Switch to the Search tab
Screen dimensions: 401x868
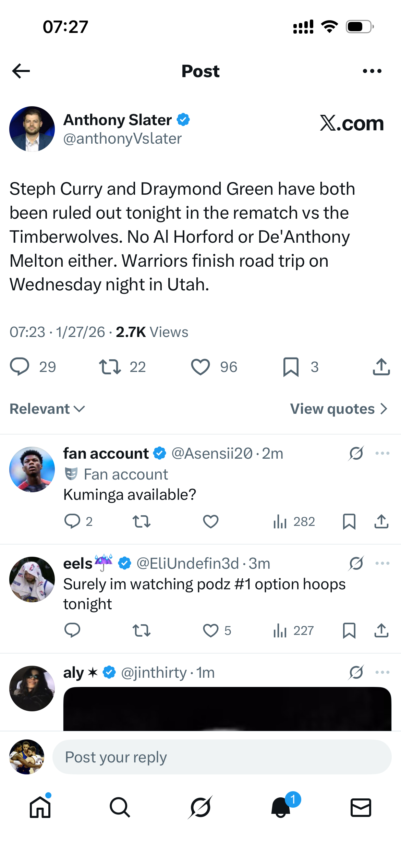click(x=120, y=807)
